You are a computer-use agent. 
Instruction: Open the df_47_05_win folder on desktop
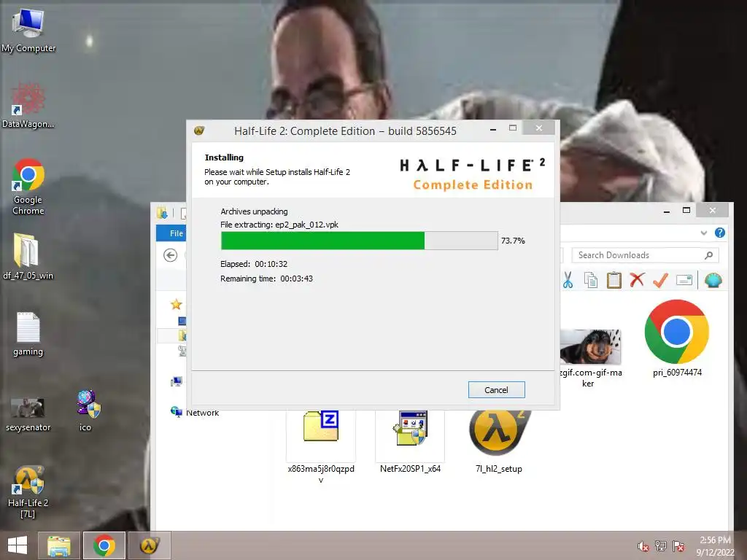28,257
